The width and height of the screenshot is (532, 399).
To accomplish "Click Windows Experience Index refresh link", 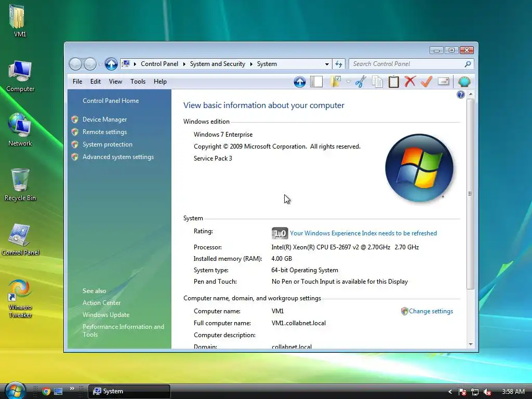I will (x=363, y=233).
